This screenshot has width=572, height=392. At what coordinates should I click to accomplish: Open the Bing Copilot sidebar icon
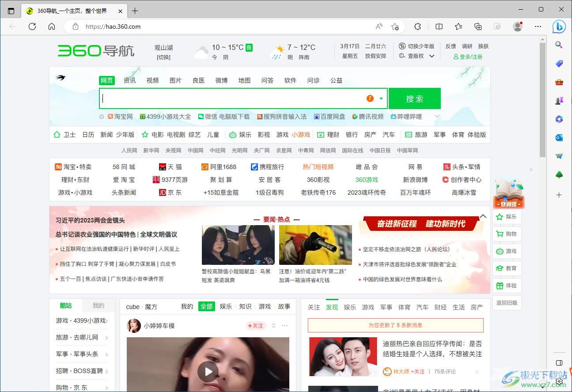(x=559, y=26)
